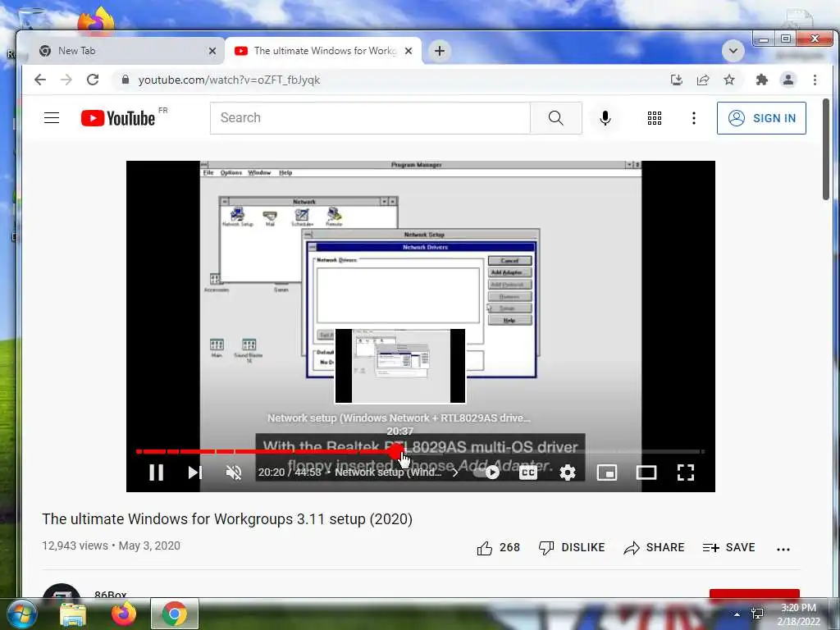840x630 pixels.
Task: Launch Firefox from taskbar
Action: 124,614
